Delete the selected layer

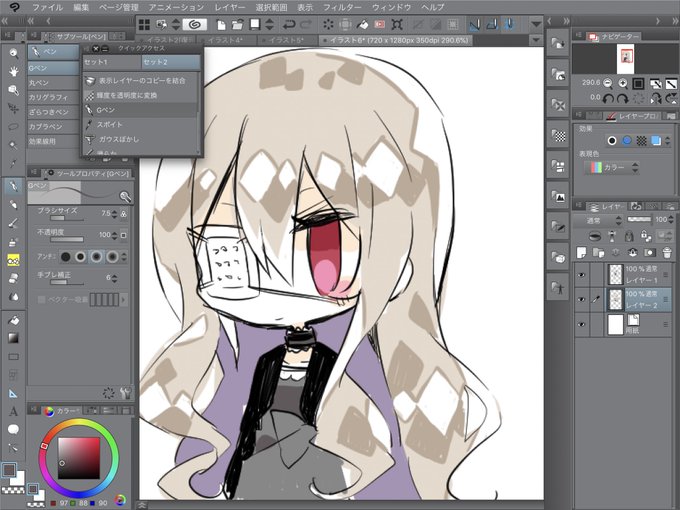[667, 252]
